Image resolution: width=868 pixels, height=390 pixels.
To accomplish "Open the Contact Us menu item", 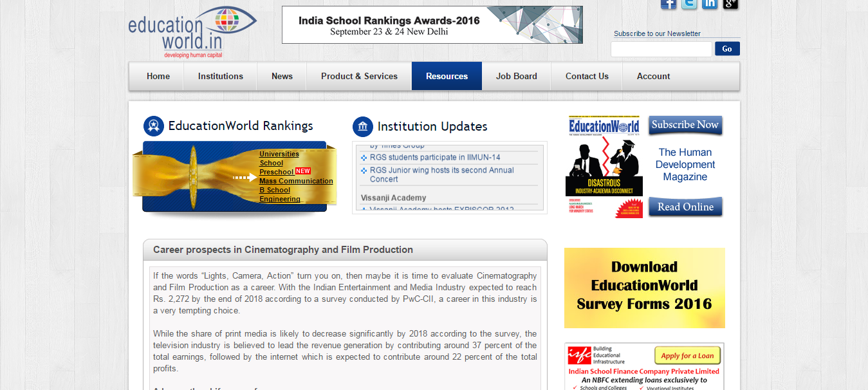I will pyautogui.click(x=587, y=76).
